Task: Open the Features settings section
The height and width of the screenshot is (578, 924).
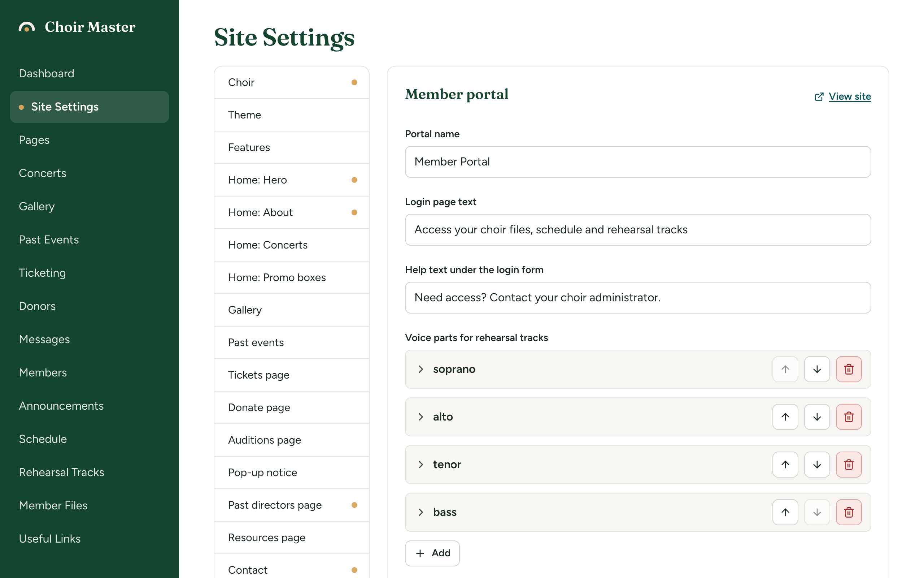Action: [291, 147]
